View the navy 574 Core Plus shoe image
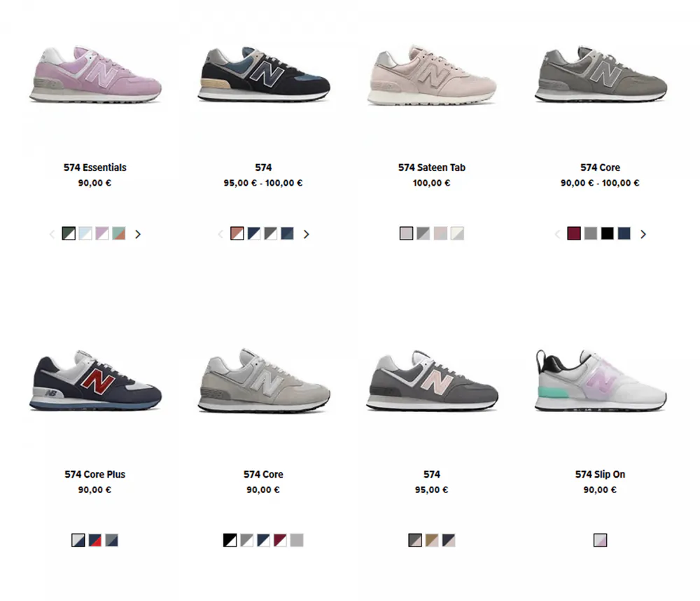This screenshot has width=700, height=601. (x=95, y=380)
